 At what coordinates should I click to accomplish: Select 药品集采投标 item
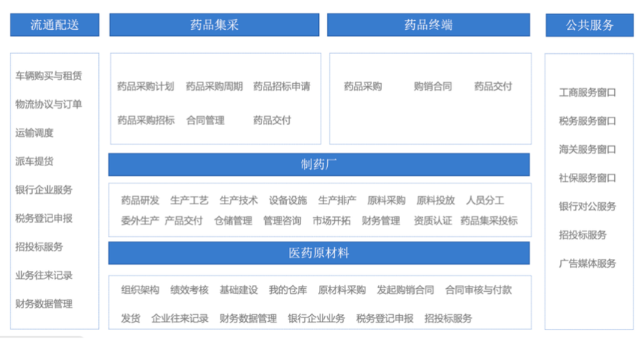click(x=489, y=221)
